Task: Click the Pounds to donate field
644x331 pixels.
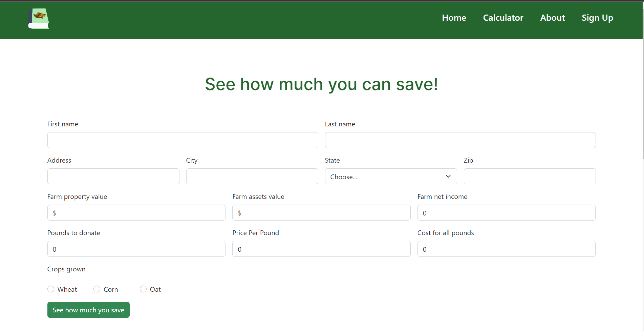Action: tap(136, 249)
